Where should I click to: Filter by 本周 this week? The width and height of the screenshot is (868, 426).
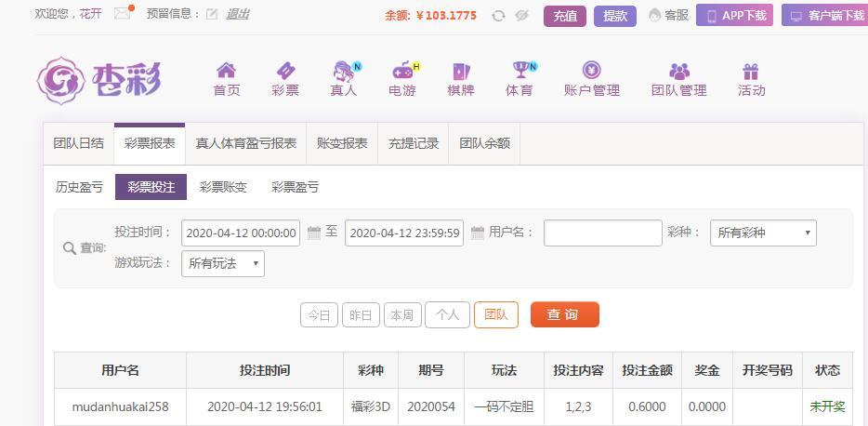point(402,314)
